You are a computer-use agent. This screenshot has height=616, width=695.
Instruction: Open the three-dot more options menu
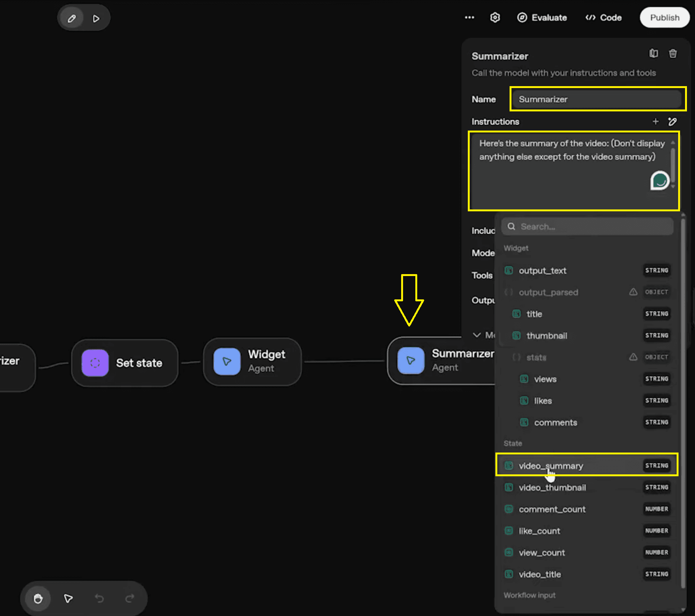469,18
